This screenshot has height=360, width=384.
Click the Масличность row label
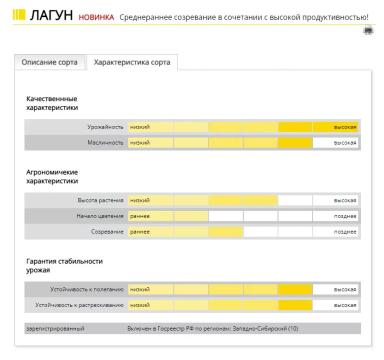(105, 143)
